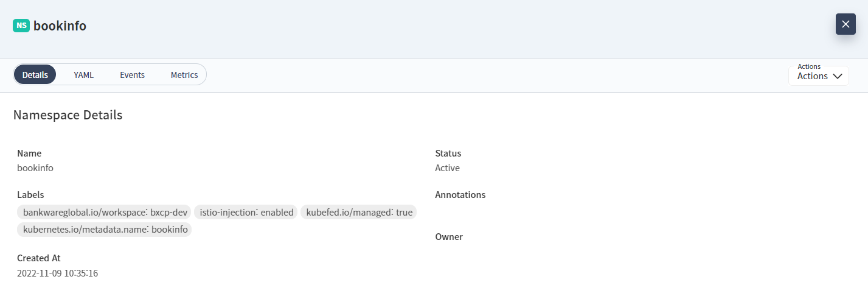Close the bookinfo details panel
Screen dimensions: 868x282
click(x=845, y=24)
